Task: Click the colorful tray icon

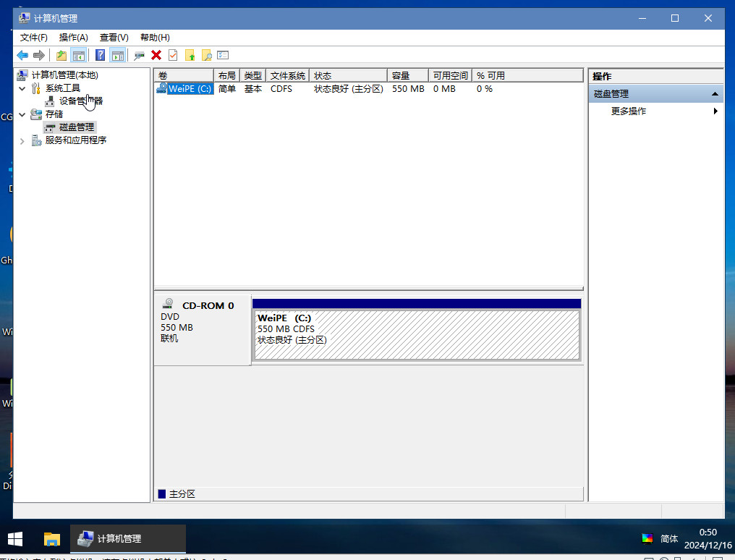Action: (x=647, y=538)
